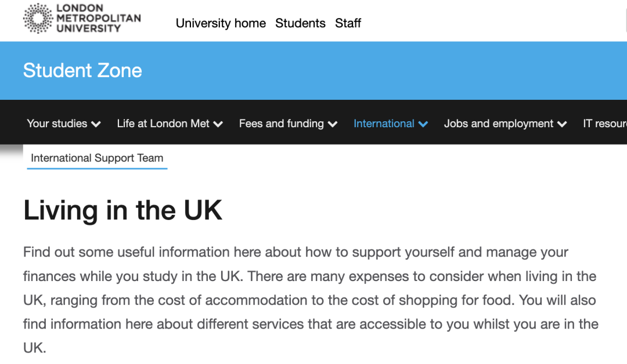Screen dimensions: 627x364
Task: Click the London Metropolitan University logo
Action: tap(82, 19)
